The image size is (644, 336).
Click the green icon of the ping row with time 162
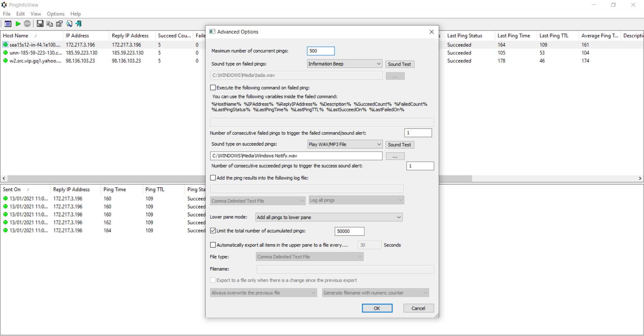[x=5, y=222]
